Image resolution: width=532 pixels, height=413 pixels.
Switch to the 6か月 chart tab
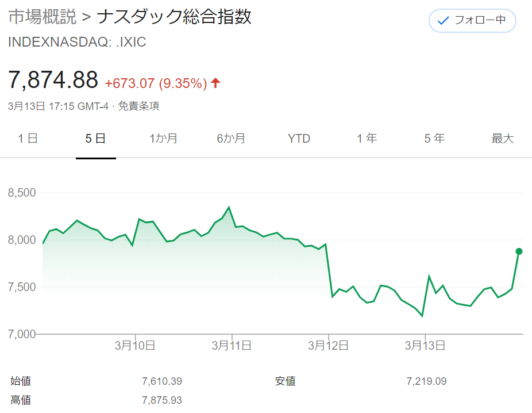(x=231, y=139)
